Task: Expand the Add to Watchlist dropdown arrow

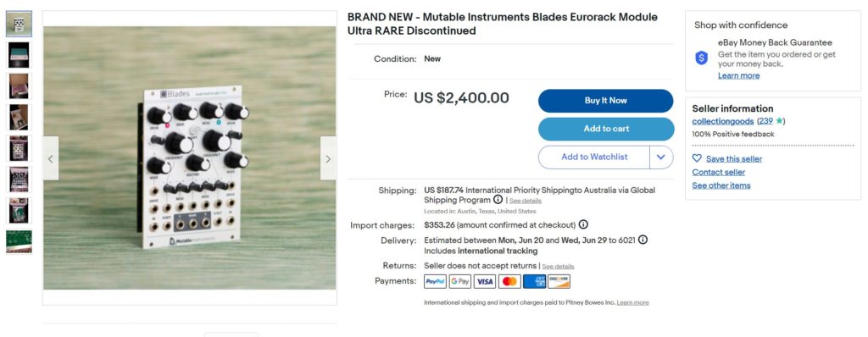Action: pos(661,157)
